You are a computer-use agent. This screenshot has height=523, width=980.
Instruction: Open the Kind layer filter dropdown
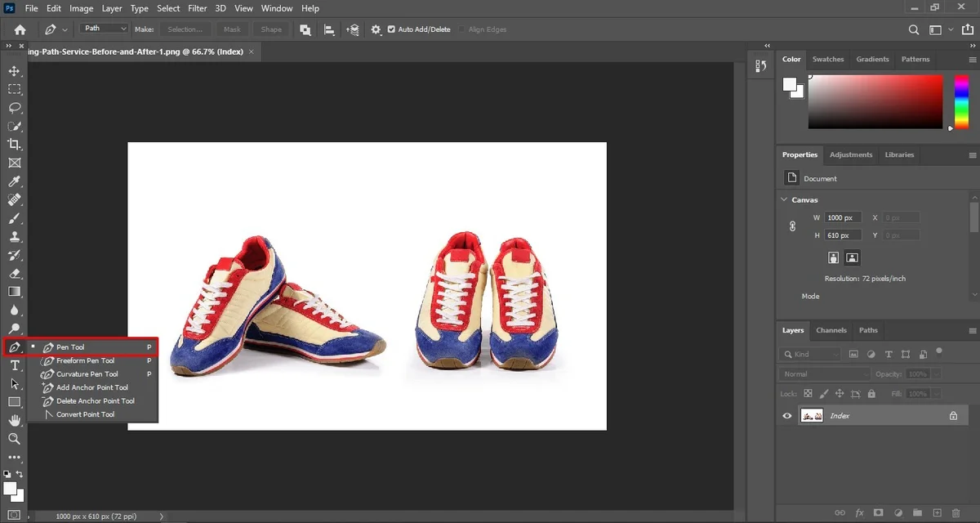[x=810, y=354]
